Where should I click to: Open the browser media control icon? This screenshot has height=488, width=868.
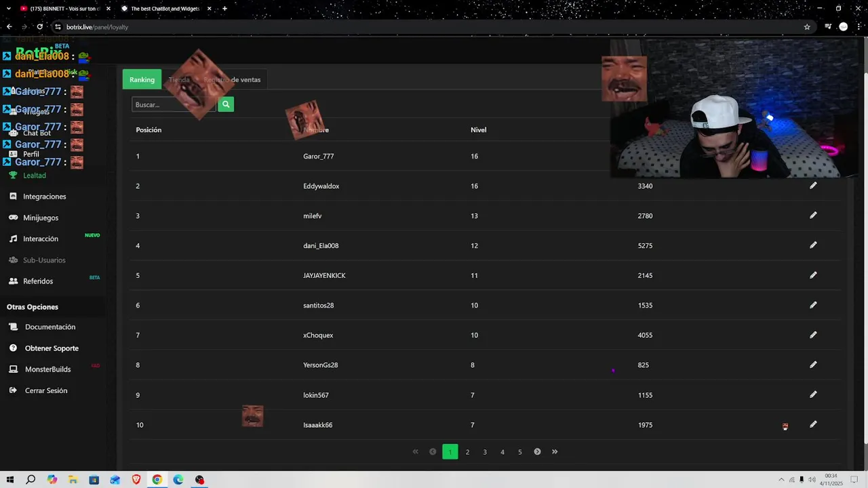click(x=828, y=27)
